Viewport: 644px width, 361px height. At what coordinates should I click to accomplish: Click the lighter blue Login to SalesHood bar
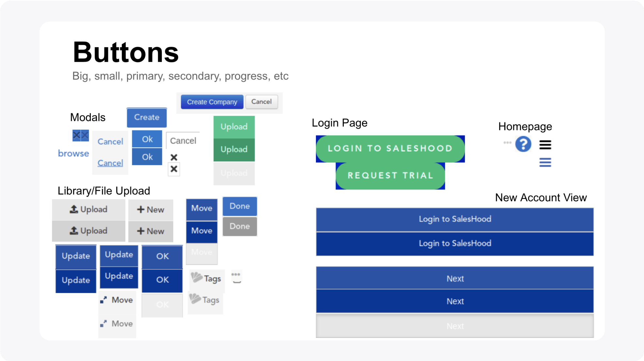click(455, 219)
